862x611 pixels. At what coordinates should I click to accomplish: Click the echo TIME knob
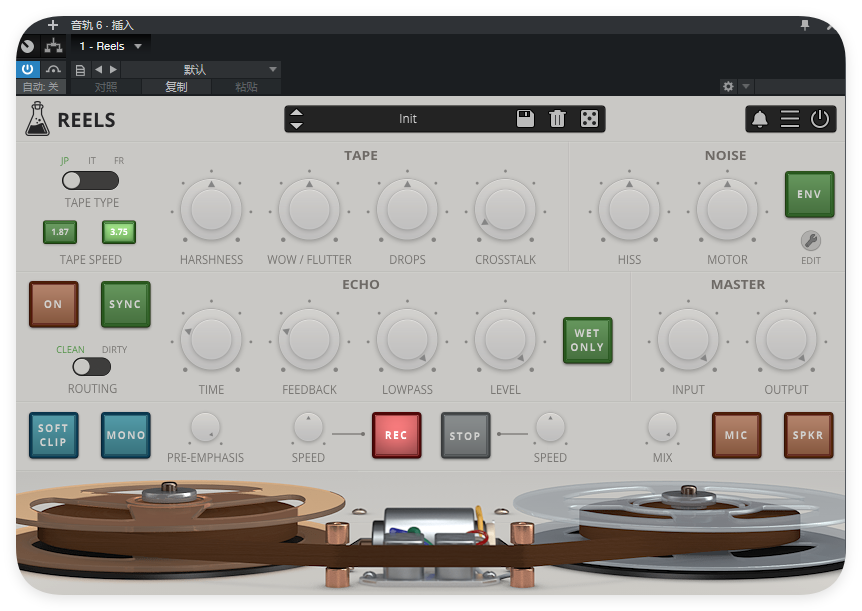tap(211, 340)
